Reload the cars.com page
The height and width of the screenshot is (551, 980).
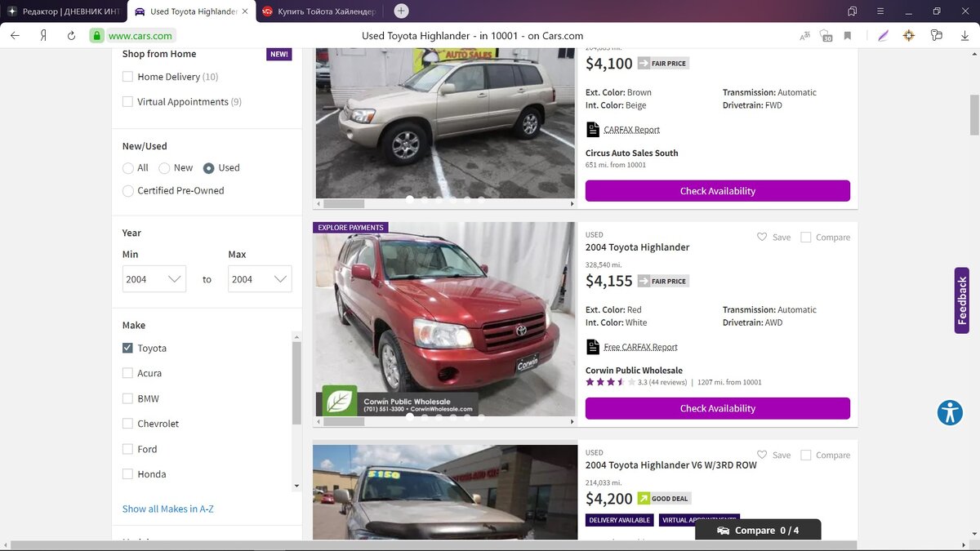(71, 35)
